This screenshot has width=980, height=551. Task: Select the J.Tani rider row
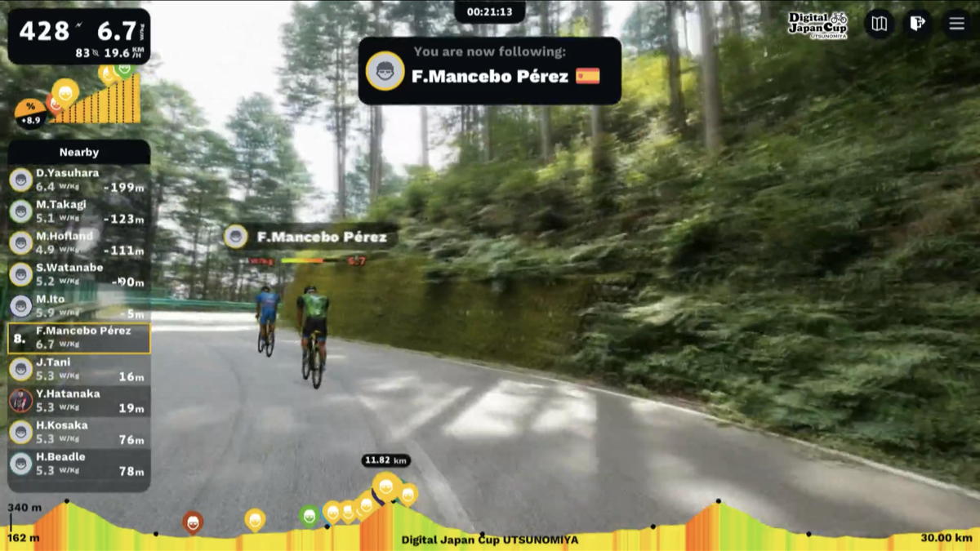pyautogui.click(x=79, y=369)
